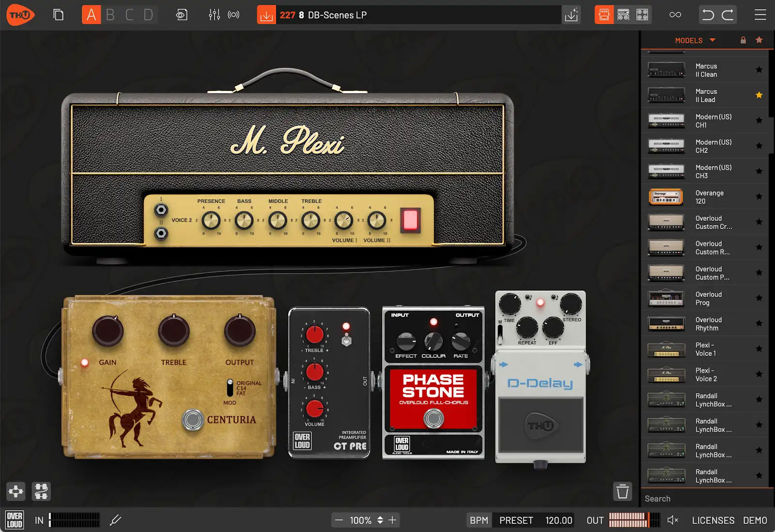Viewport: 775px width, 532px height.
Task: Save preset with the download arrow icon
Action: 266,15
